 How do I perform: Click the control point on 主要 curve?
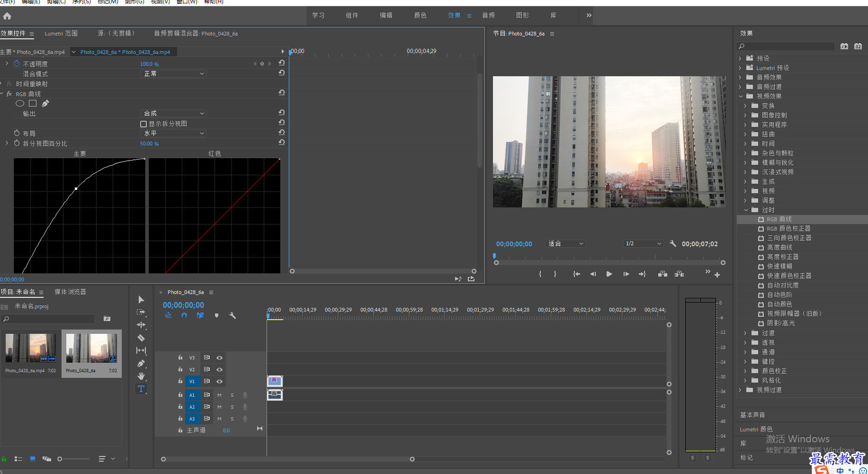tap(76, 188)
